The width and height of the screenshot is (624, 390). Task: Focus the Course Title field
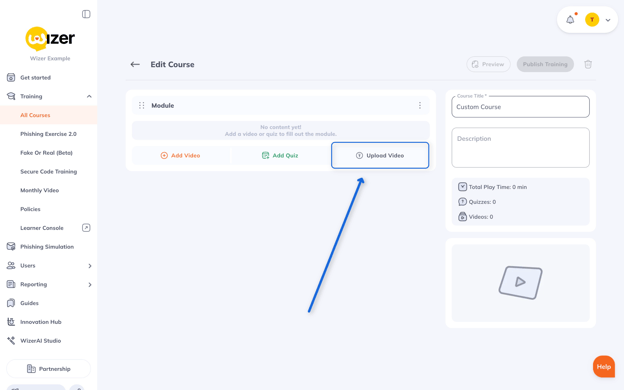tap(521, 107)
